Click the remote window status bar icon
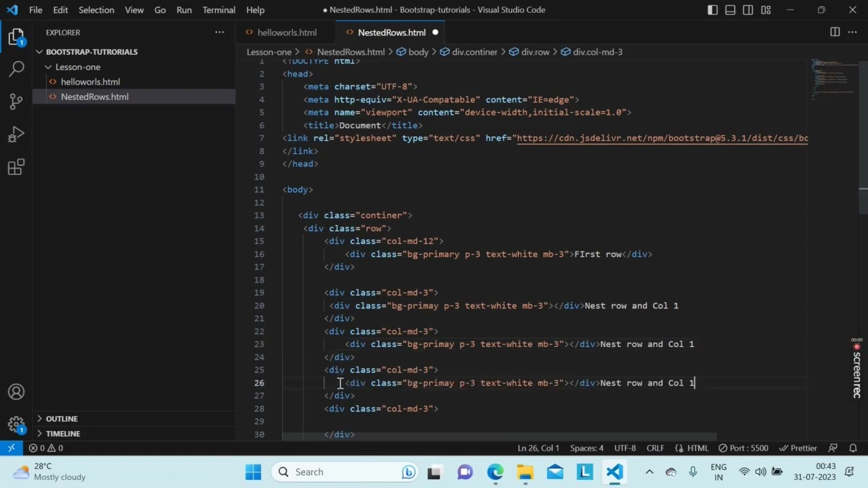Screen dimensions: 868x488 12,448
